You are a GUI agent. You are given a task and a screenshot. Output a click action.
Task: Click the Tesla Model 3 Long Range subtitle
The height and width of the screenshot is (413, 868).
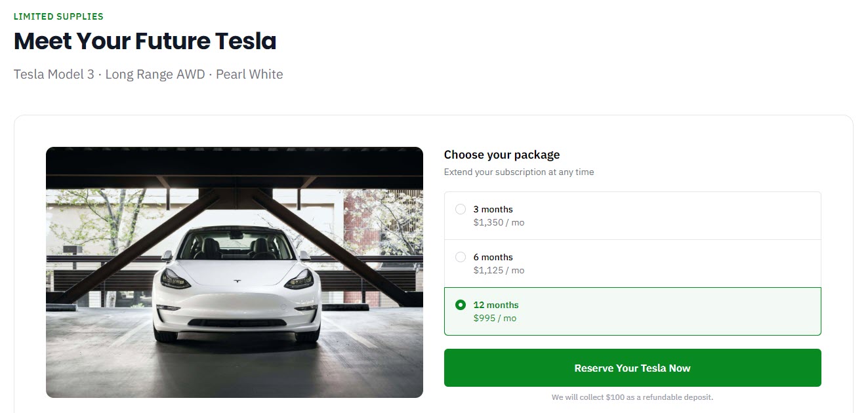click(x=148, y=74)
